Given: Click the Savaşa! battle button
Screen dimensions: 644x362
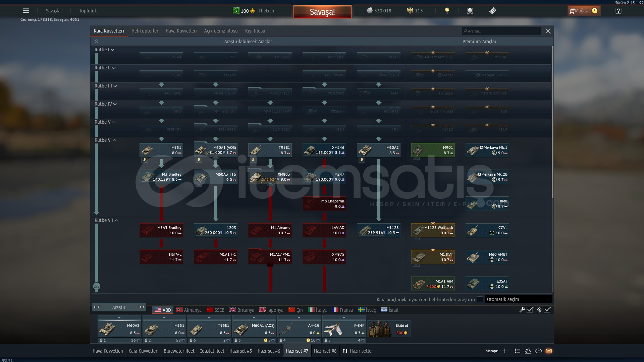Looking at the screenshot, I should click(322, 12).
